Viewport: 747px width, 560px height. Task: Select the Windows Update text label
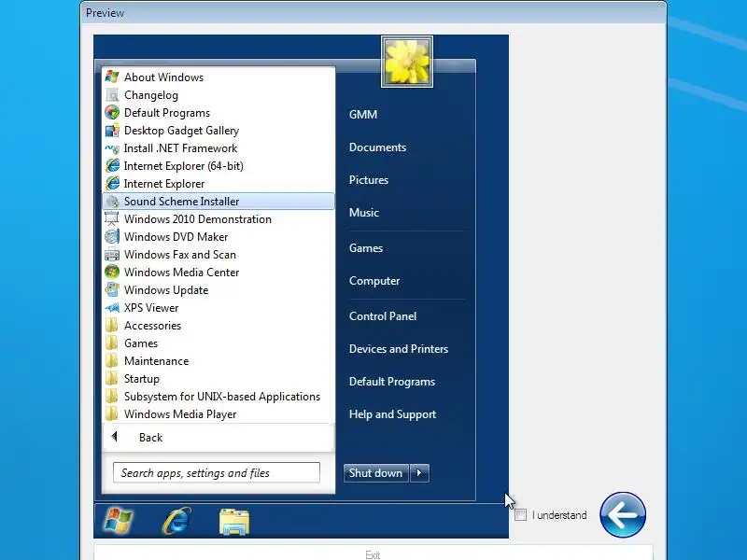tap(166, 290)
